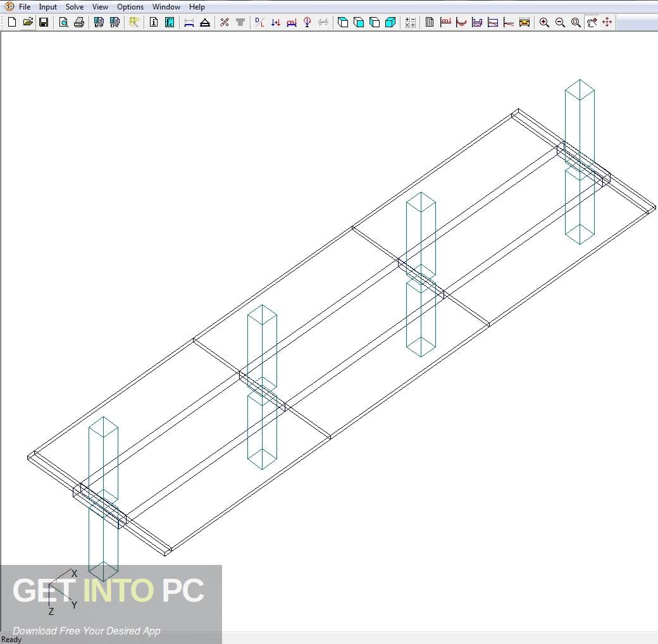Viewport: 658px width, 644px height.
Task: Click the printer icon
Action: [x=79, y=22]
